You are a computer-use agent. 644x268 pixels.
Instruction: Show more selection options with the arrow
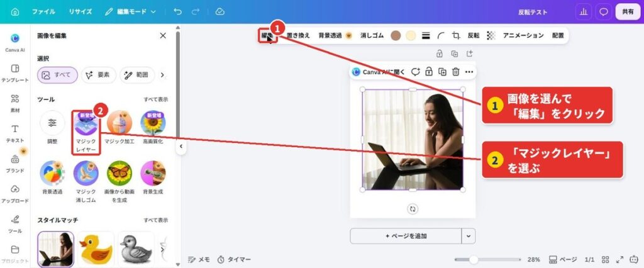click(162, 75)
